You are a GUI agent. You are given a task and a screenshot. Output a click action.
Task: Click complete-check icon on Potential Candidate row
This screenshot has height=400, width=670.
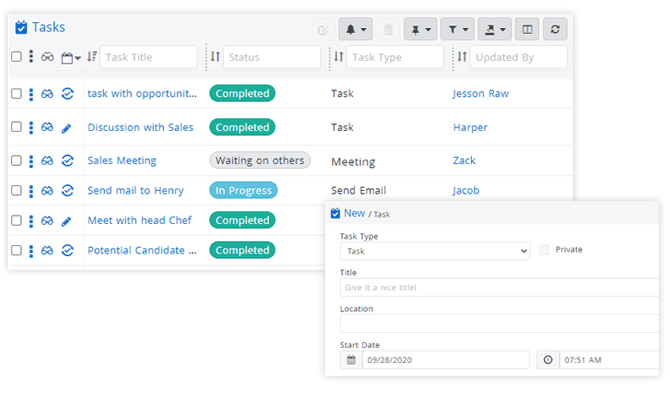pyautogui.click(x=68, y=250)
